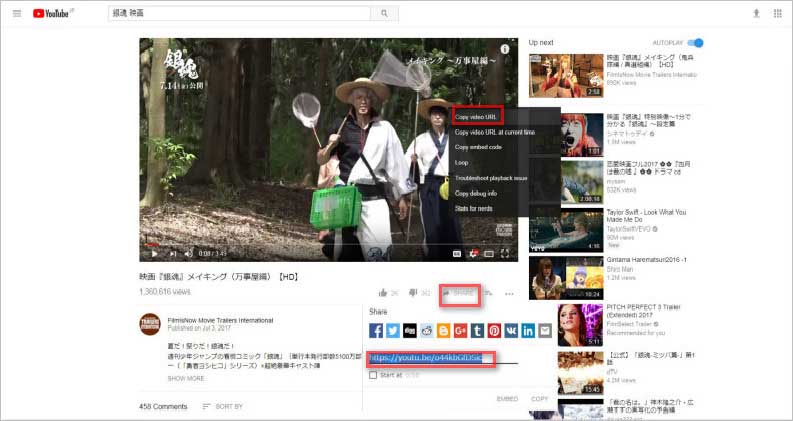
Task: Open the three-dot more actions menu
Action: [509, 293]
